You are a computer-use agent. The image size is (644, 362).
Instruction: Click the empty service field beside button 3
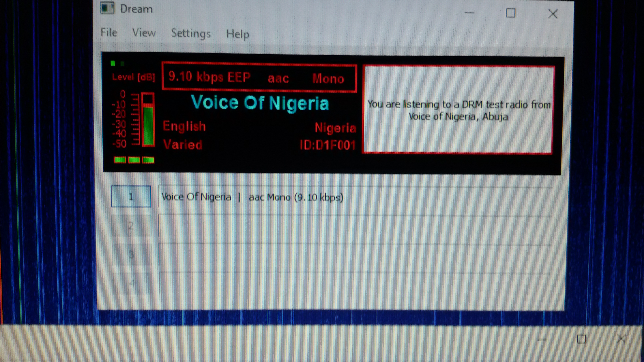pos(355,255)
